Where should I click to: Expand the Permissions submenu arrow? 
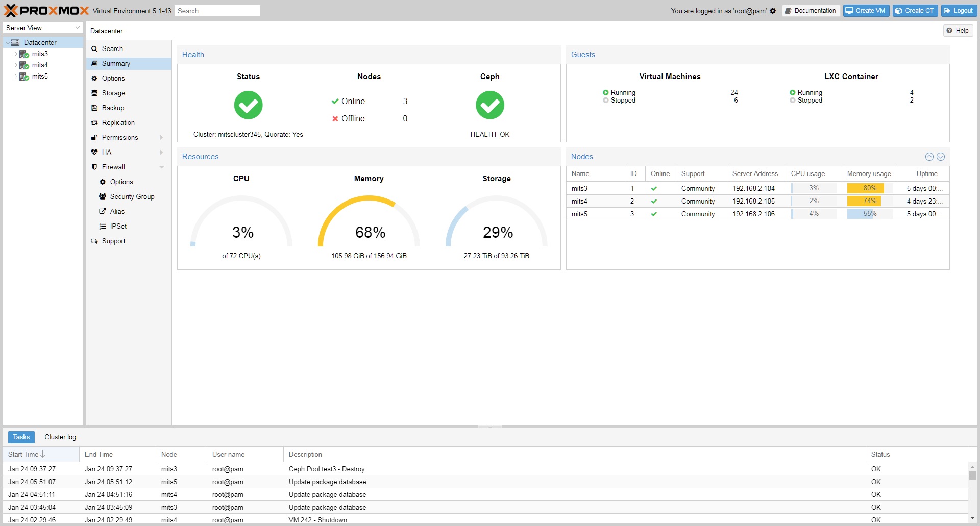coord(161,138)
